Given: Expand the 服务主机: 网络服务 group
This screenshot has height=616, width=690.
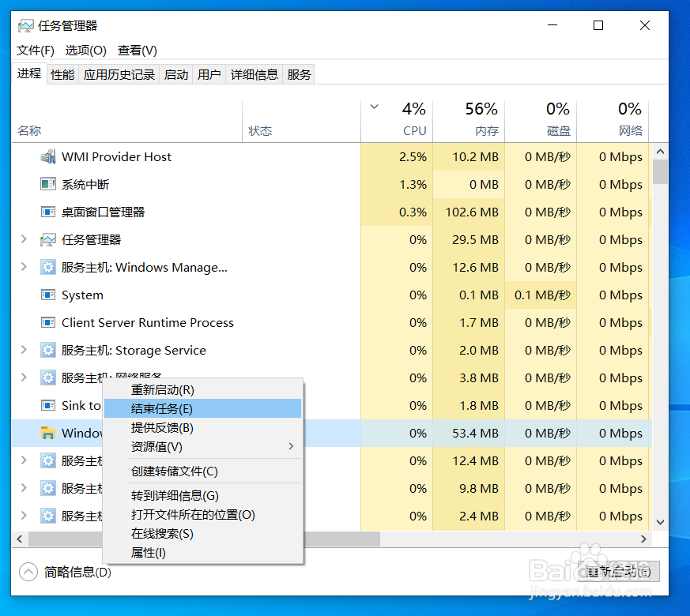Looking at the screenshot, I should click(24, 377).
